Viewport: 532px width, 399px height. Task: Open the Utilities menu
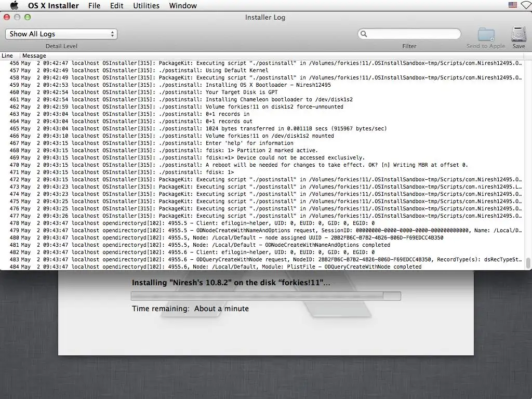click(146, 6)
